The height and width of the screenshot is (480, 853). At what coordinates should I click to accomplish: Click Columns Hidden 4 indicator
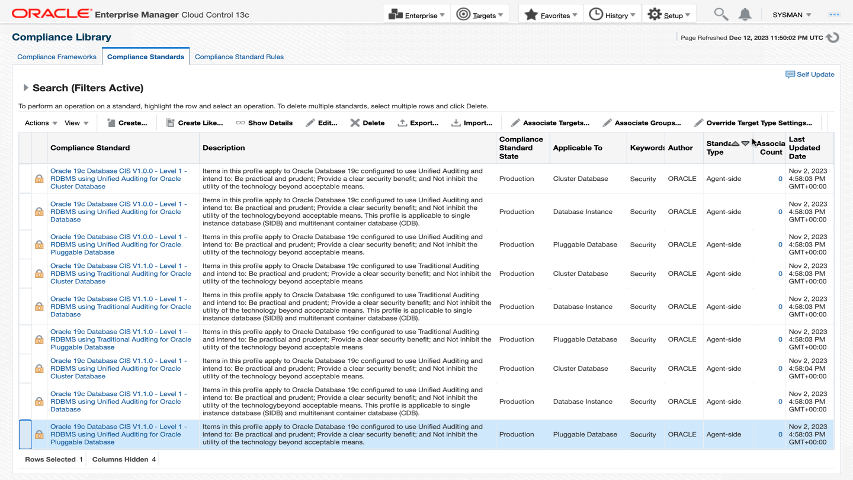click(124, 459)
